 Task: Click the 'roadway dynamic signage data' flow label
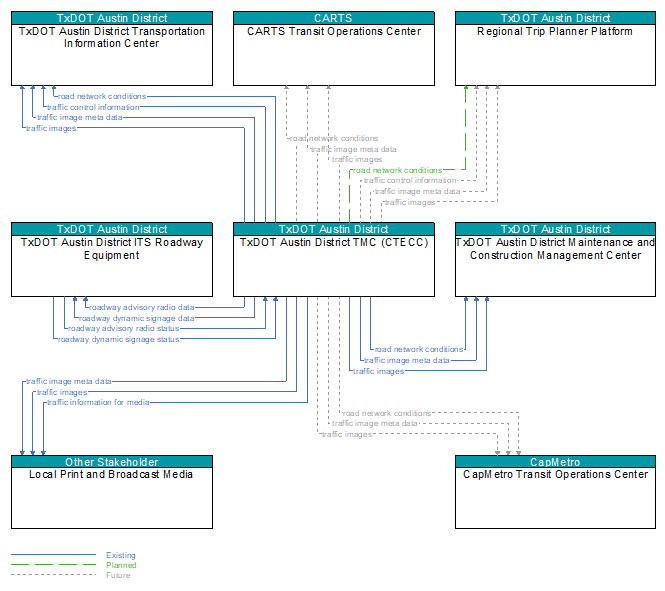[137, 318]
